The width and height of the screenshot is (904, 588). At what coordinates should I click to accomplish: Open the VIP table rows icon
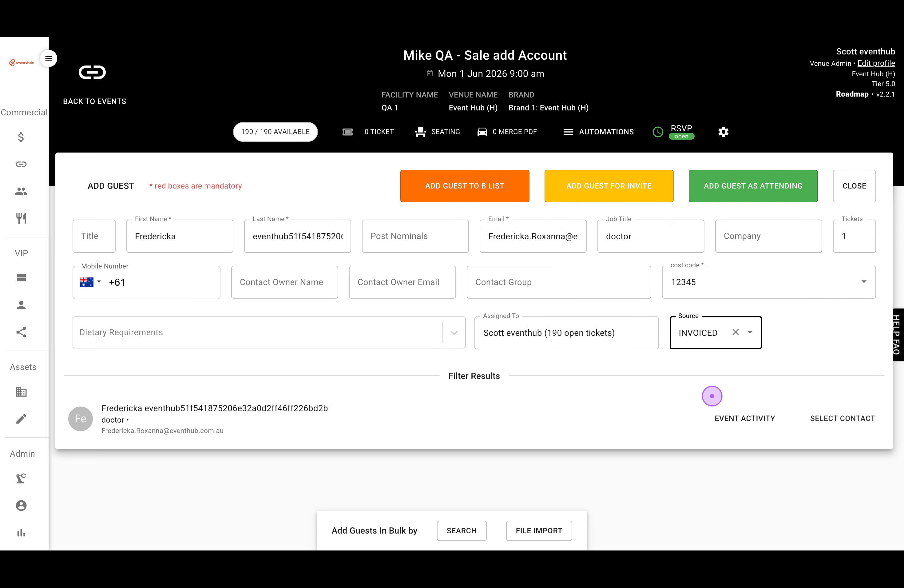coord(21,278)
